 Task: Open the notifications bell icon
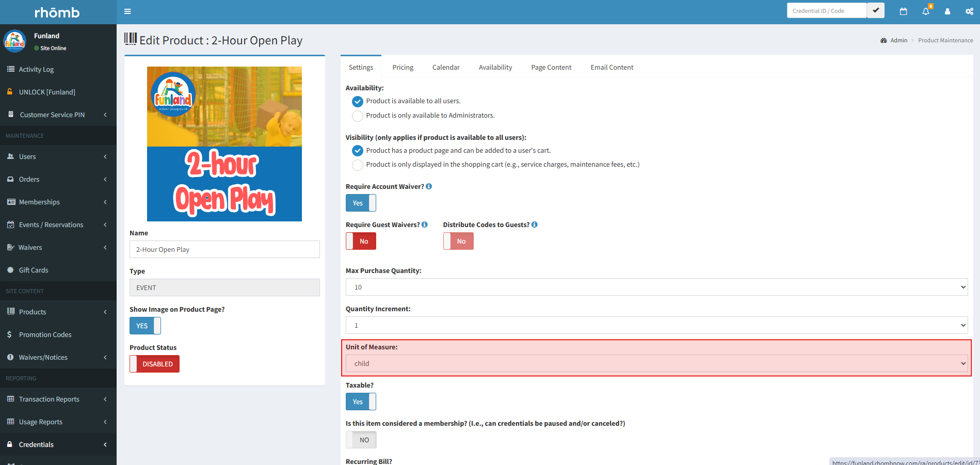(x=926, y=11)
